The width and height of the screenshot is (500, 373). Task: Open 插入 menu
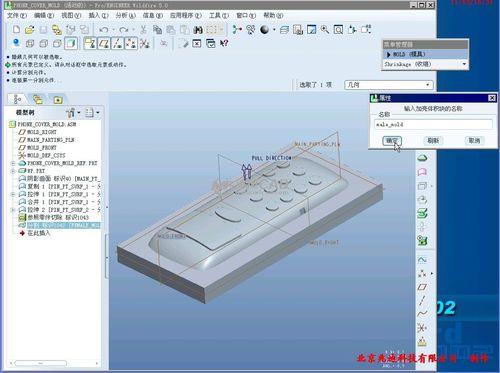pyautogui.click(x=98, y=15)
